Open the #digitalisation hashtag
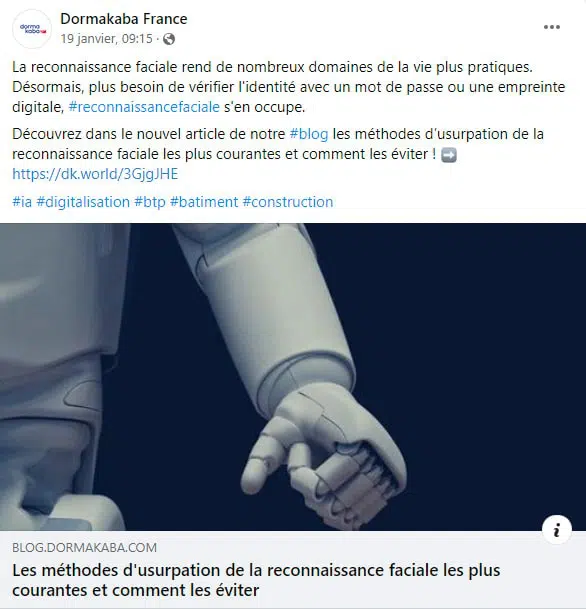586x609 pixels. click(x=83, y=202)
